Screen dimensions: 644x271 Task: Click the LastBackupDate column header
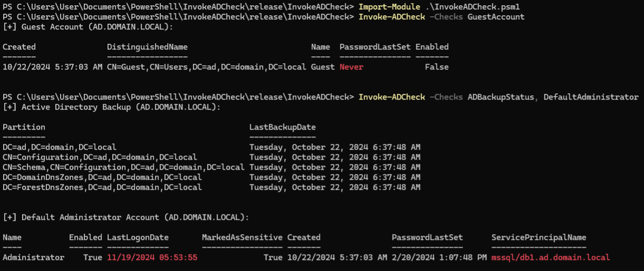(282, 127)
